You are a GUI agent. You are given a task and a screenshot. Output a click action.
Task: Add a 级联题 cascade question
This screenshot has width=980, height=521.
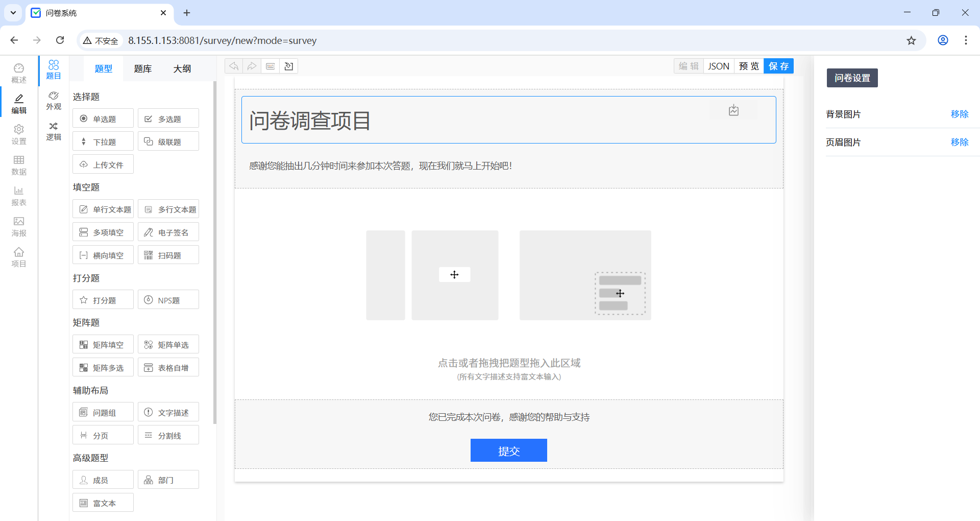tap(168, 141)
